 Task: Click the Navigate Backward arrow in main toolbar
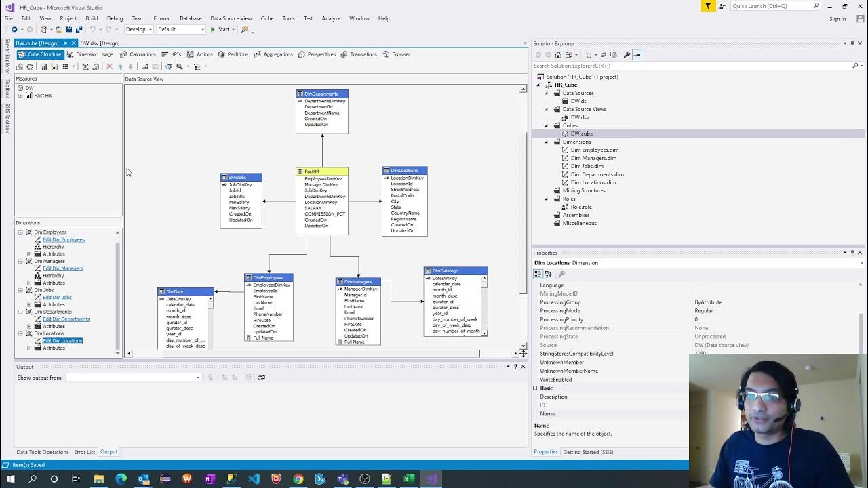pos(14,29)
